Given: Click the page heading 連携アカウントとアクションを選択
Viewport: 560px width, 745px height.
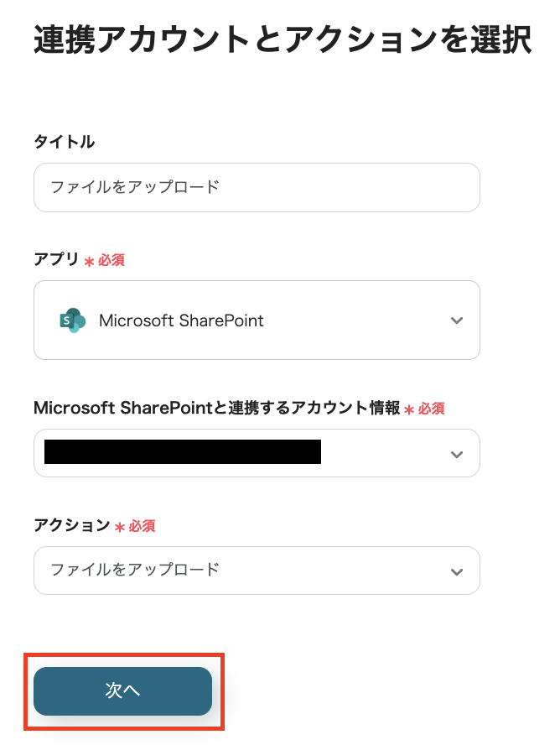Looking at the screenshot, I should point(281,37).
